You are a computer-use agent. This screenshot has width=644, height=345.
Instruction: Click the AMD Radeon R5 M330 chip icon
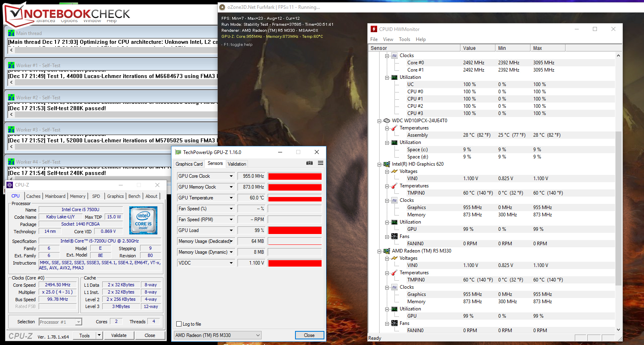tap(387, 251)
